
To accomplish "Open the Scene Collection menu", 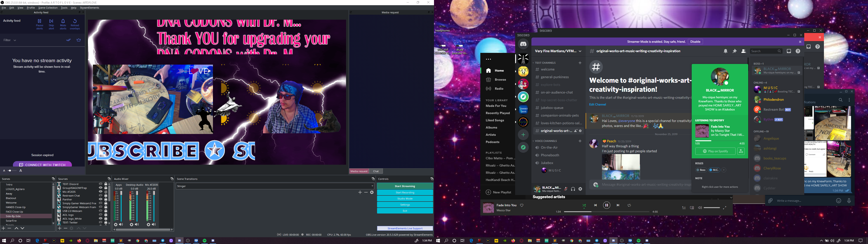I will tap(48, 8).
